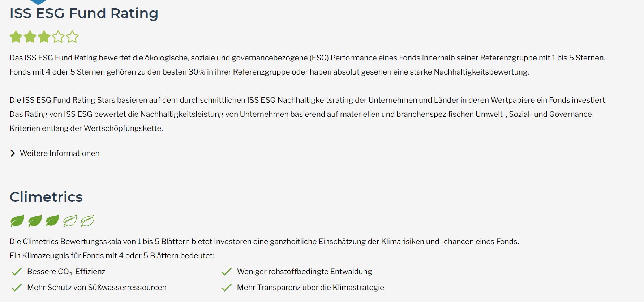Viewport: 644px width, 302px height.
Task: Expand the Weitere Informationen section
Action: pos(60,153)
